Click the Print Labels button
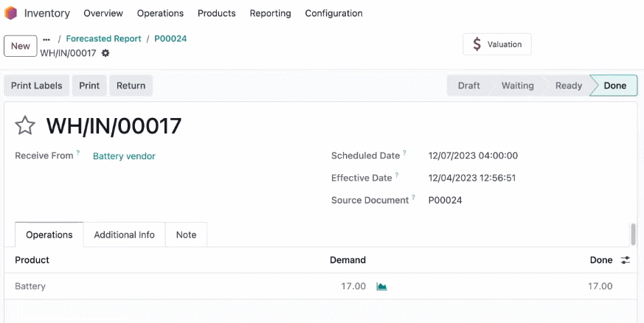The width and height of the screenshot is (644, 323). point(37,86)
